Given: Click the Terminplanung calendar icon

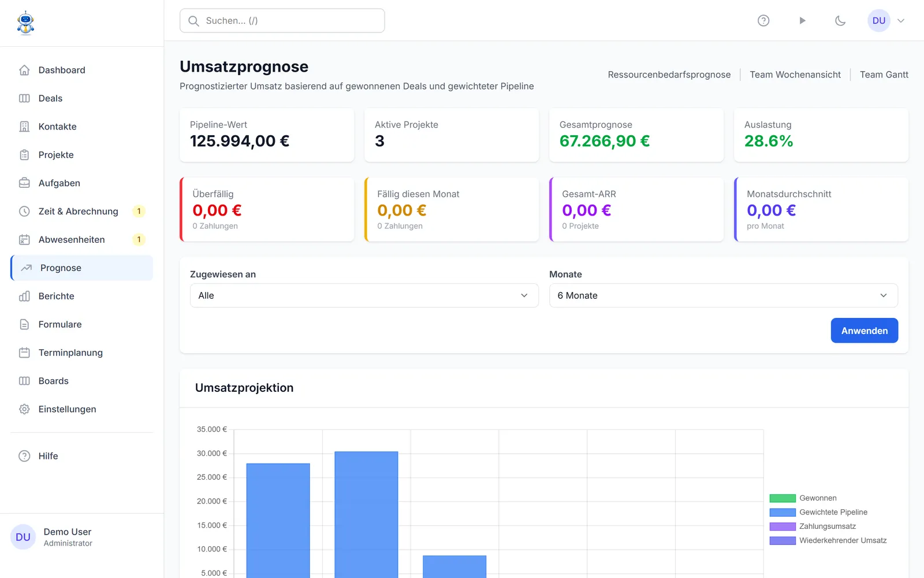Looking at the screenshot, I should pyautogui.click(x=24, y=353).
